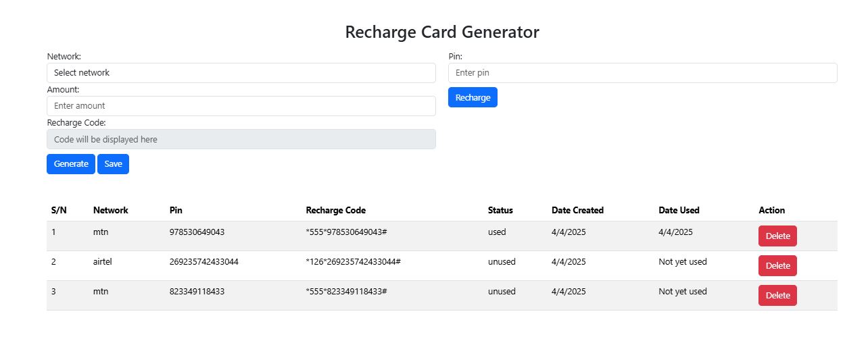Click the Recharge Code column header
868x343 pixels.
(x=335, y=210)
